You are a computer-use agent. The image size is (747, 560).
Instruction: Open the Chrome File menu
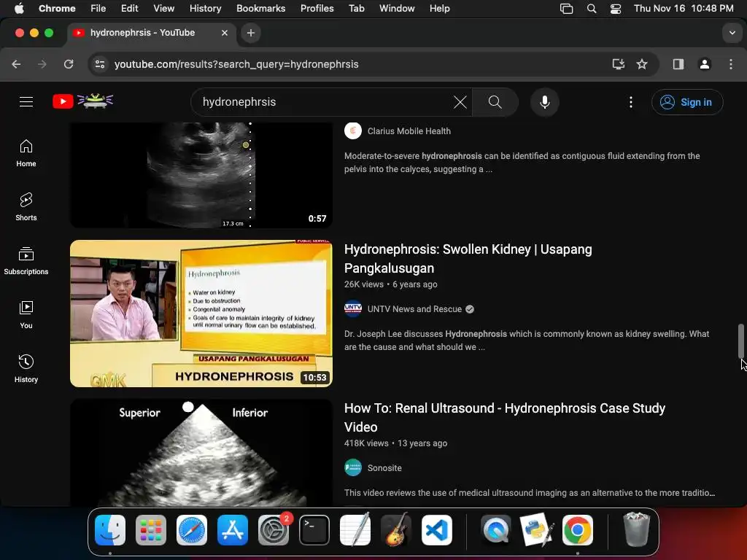point(98,9)
